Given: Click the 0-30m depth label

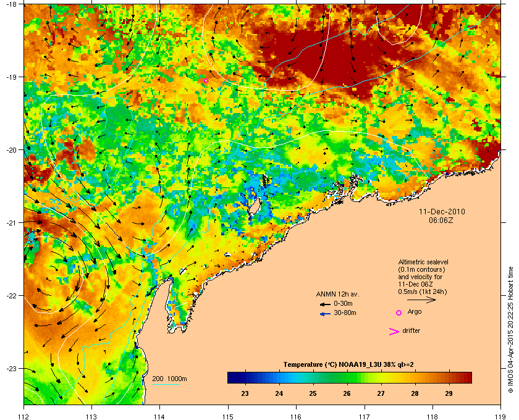Looking at the screenshot, I should pyautogui.click(x=343, y=303).
